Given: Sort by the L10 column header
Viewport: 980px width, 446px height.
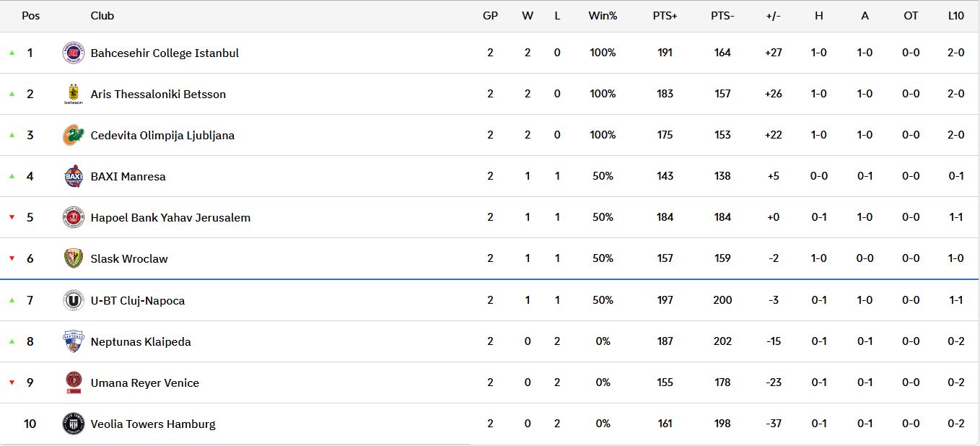Looking at the screenshot, I should click(956, 16).
